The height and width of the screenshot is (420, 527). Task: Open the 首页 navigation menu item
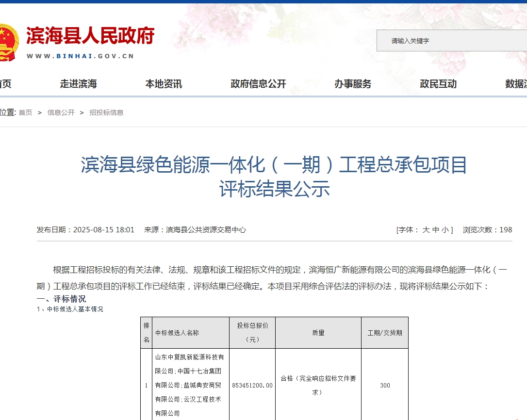coord(5,84)
